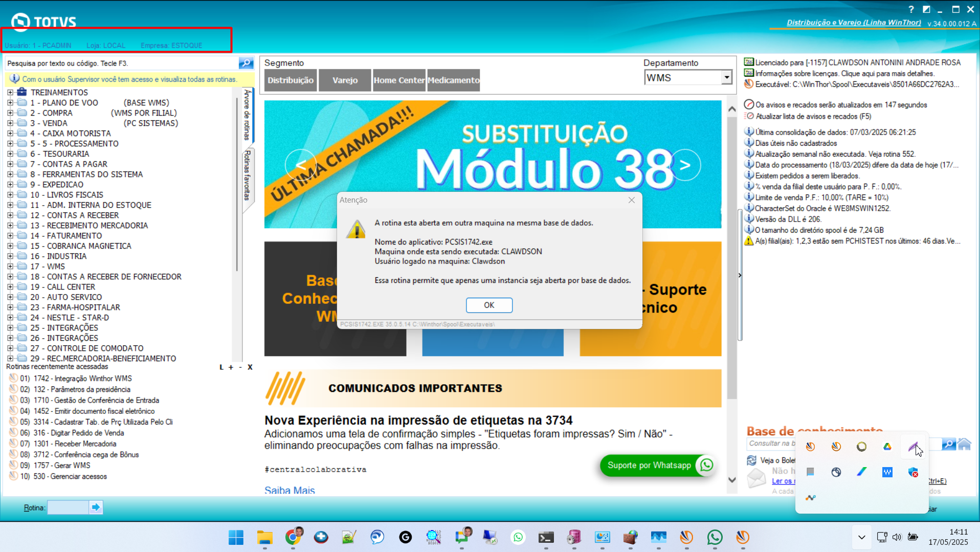Click the gray square tray icon
980x552 pixels.
click(811, 472)
